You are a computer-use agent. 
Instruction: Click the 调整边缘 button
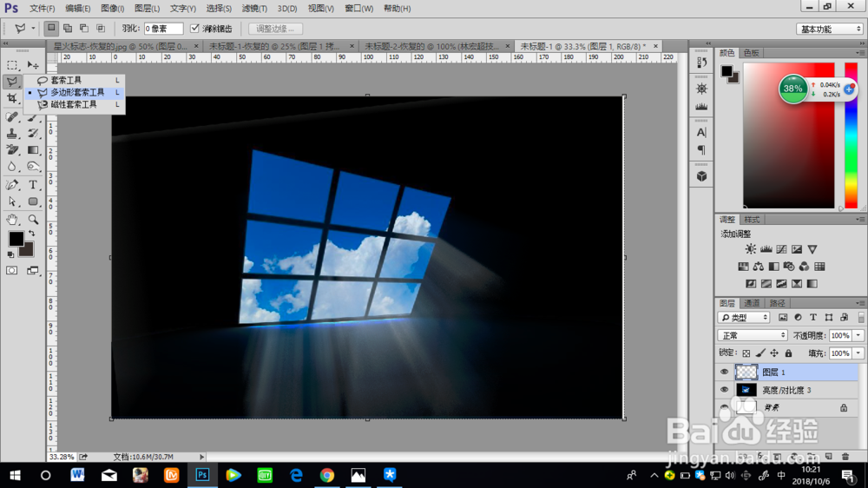click(x=275, y=29)
